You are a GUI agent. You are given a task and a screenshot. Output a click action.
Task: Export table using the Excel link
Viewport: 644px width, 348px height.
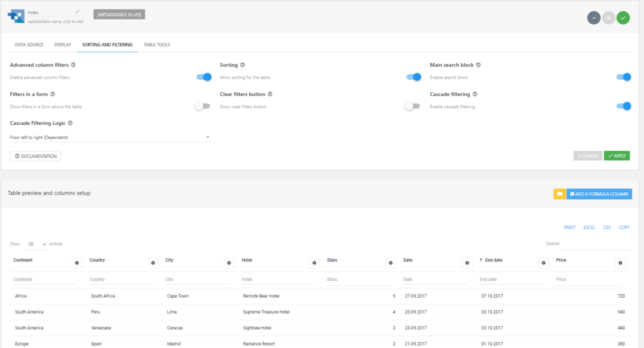pyautogui.click(x=589, y=227)
